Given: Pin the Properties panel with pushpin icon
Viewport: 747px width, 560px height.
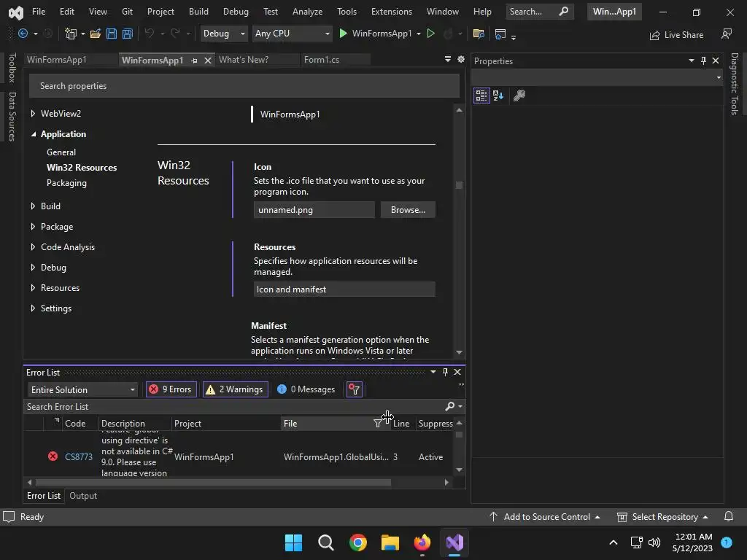Looking at the screenshot, I should click(x=703, y=61).
